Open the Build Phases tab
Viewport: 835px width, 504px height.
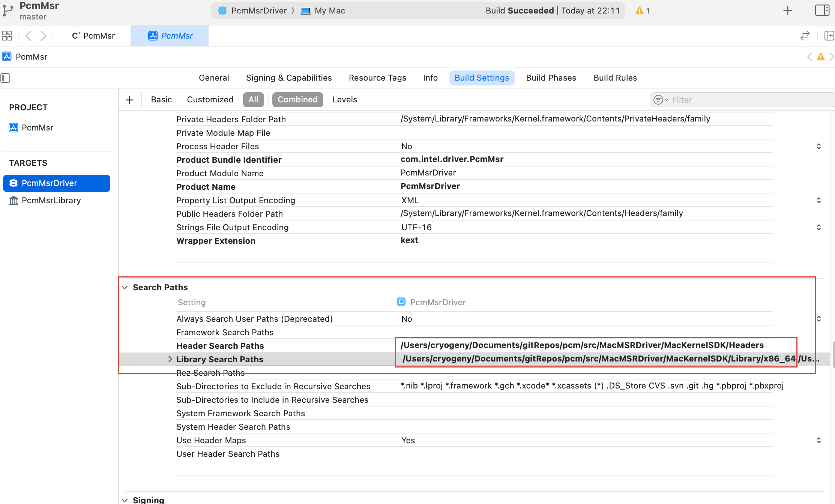pos(551,78)
